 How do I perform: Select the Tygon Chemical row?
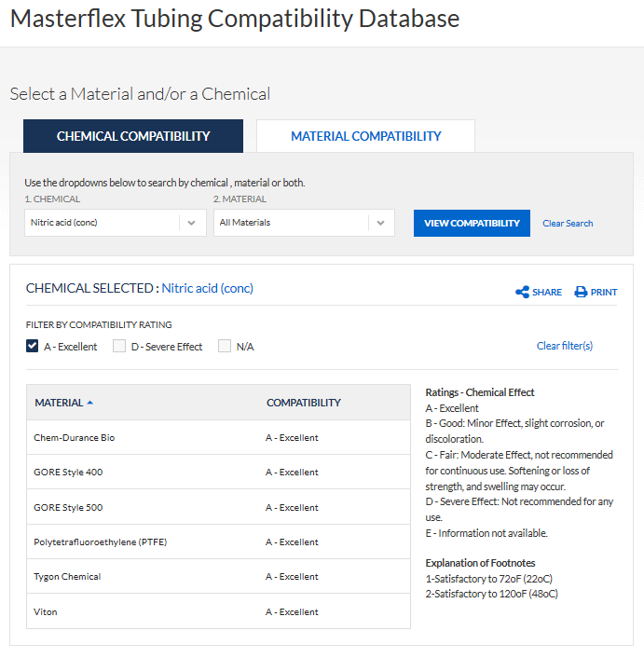pyautogui.click(x=67, y=576)
